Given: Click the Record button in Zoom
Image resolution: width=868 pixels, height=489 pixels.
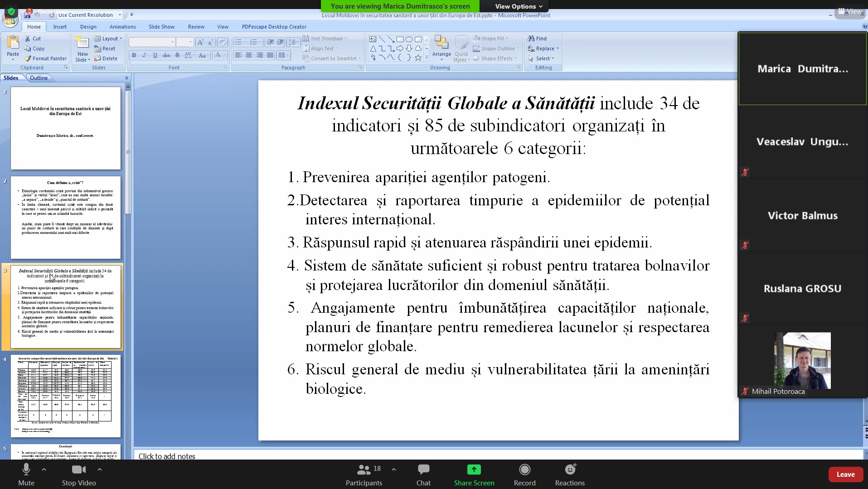Looking at the screenshot, I should (x=524, y=474).
